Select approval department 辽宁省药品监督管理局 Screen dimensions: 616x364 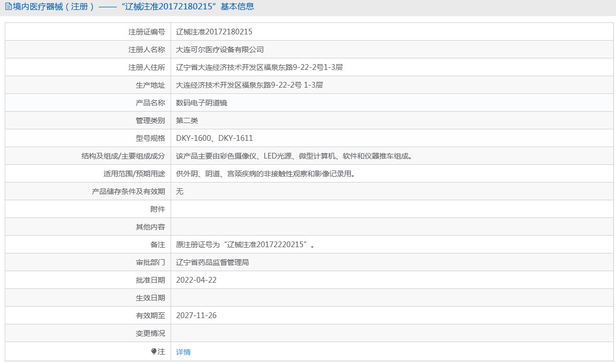click(212, 262)
